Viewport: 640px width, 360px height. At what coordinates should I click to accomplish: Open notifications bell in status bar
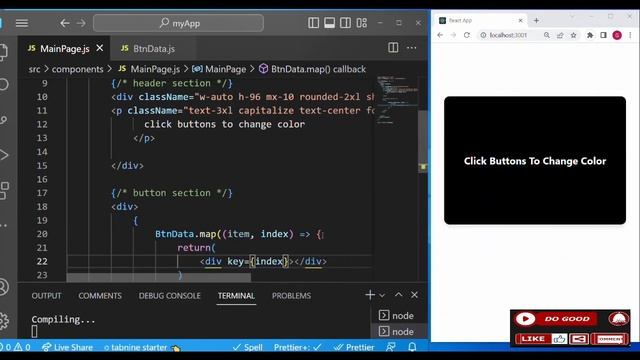pos(412,347)
